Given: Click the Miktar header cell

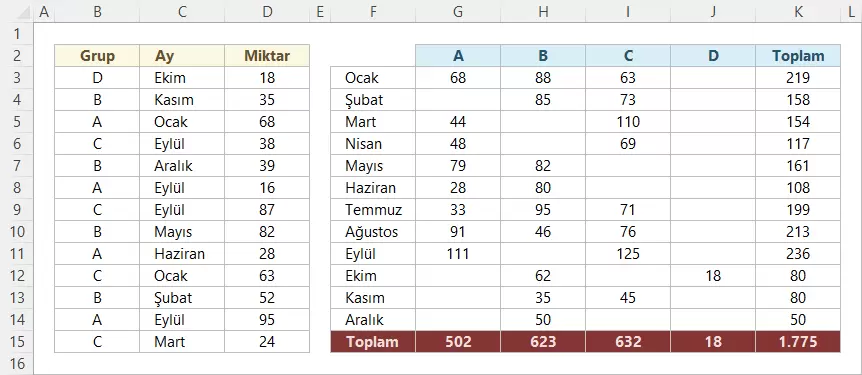Looking at the screenshot, I should click(267, 56).
